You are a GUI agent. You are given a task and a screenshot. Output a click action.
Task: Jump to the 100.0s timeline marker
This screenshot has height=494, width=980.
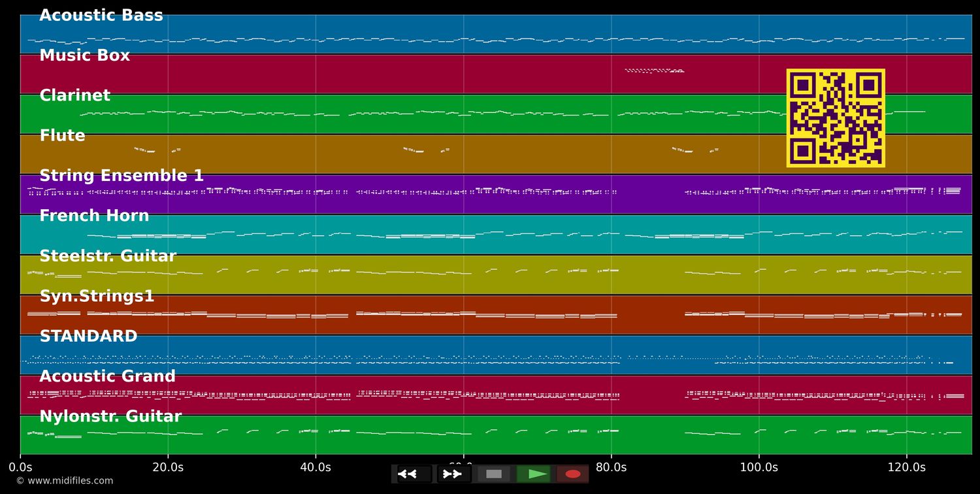click(759, 467)
